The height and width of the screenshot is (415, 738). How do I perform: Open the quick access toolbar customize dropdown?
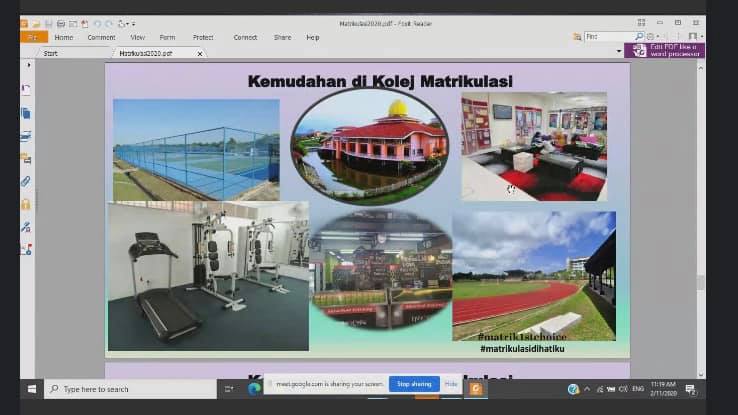tap(134, 24)
